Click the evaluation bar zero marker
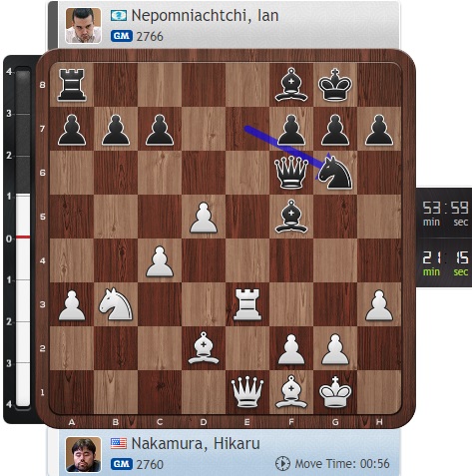 pos(23,237)
